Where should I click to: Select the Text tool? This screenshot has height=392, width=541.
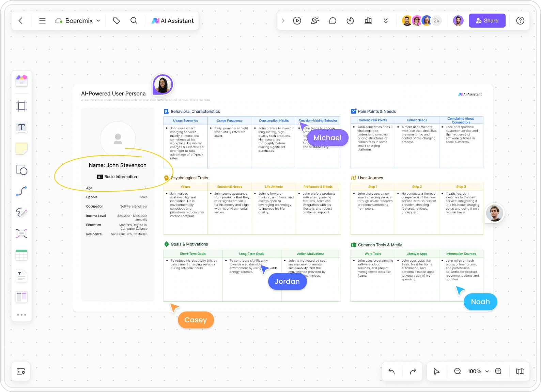tap(21, 127)
